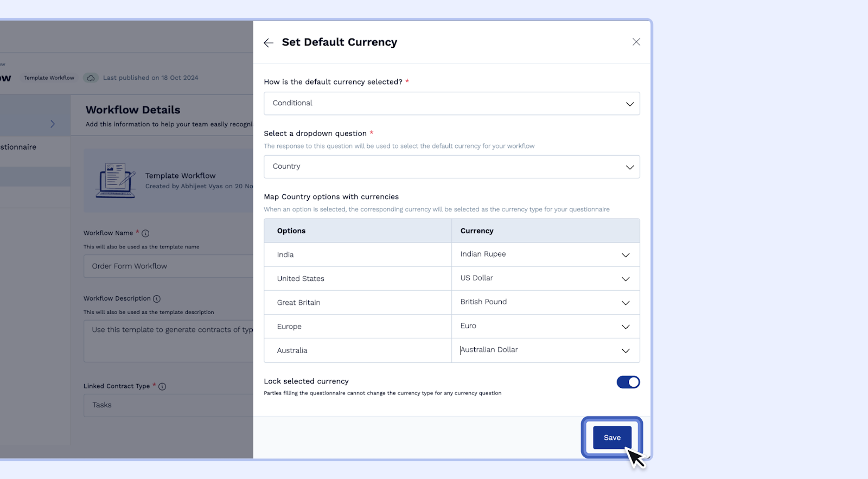Click the Linked Contract Type field showing Tasks
Viewport: 868px width, 479px height.
[x=168, y=405]
